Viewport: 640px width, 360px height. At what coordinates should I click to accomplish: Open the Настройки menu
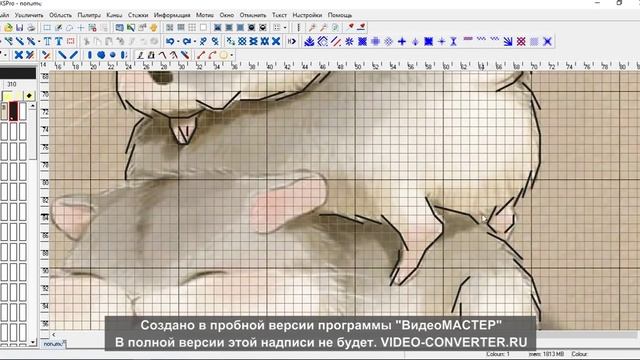point(307,15)
